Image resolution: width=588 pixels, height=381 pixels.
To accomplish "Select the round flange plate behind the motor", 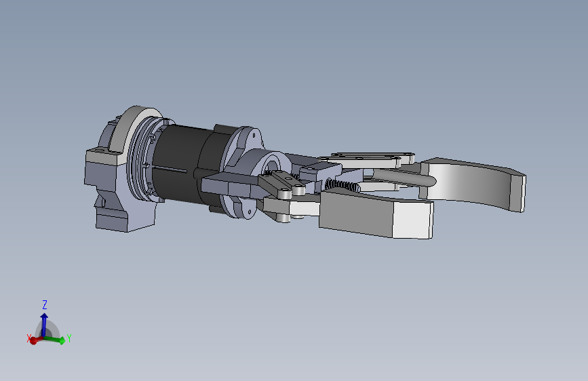I will coord(241,172).
